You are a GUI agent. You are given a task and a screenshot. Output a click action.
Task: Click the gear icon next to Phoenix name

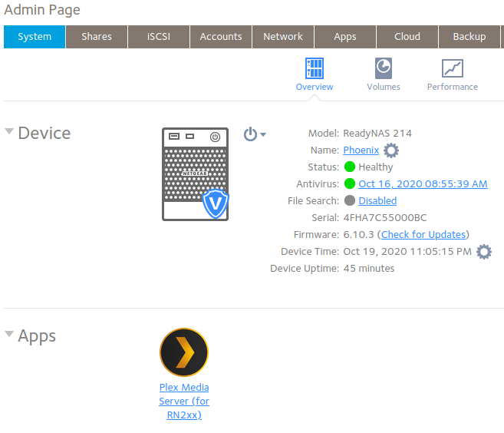(x=391, y=150)
